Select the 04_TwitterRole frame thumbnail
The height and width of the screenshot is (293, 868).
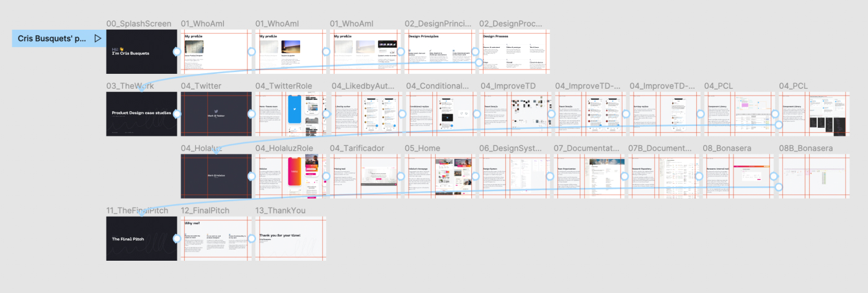coord(291,114)
